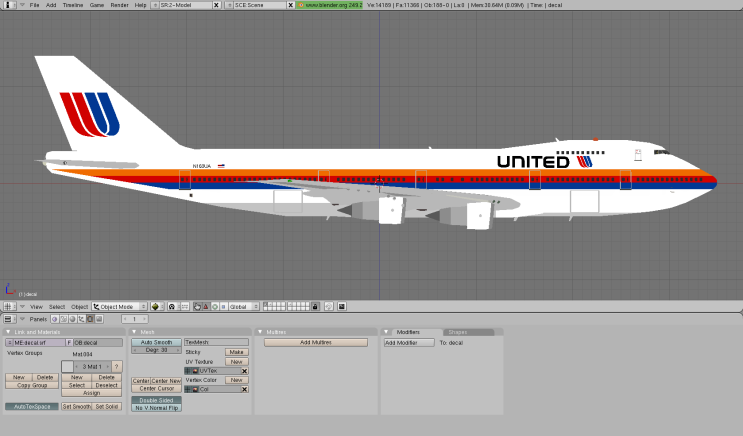Open the Object Mode dropdown
The image size is (743, 436).
119,307
